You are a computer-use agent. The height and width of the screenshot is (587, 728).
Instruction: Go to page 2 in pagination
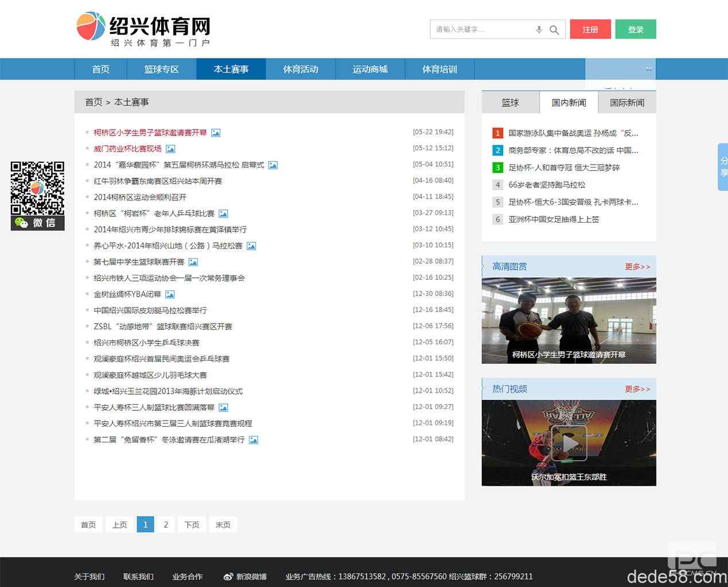(166, 524)
